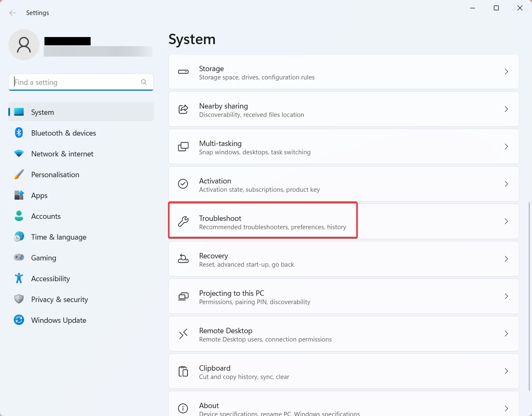Select the Gaming controller icon
Image resolution: width=532 pixels, height=416 pixels.
[19, 258]
